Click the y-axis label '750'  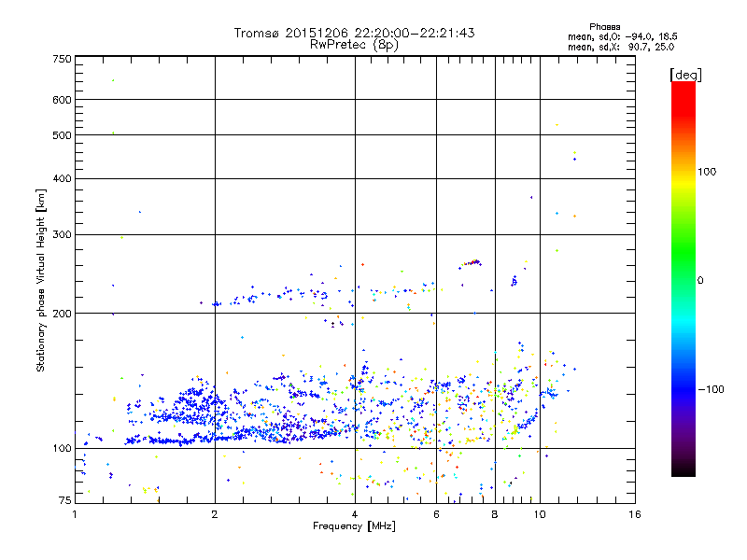tap(62, 59)
